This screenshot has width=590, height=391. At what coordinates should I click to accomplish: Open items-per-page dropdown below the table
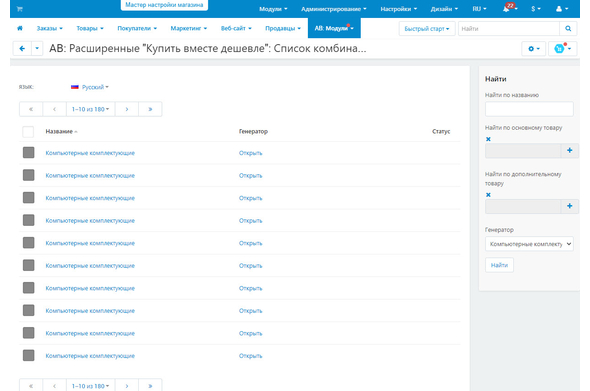[x=91, y=386]
